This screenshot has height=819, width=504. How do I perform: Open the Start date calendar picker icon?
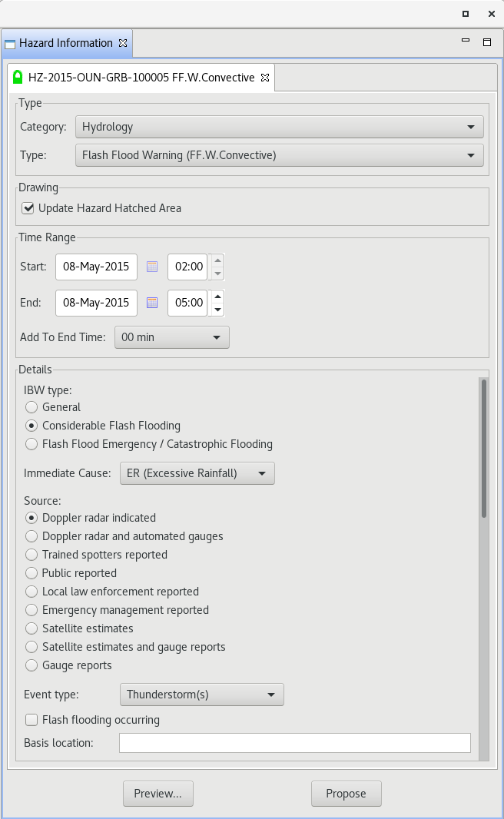152,267
